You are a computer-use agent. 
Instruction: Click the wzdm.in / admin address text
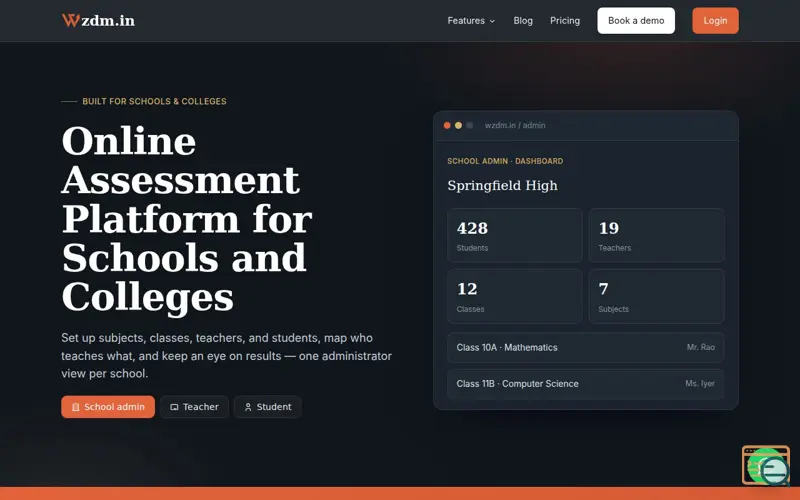click(x=515, y=126)
